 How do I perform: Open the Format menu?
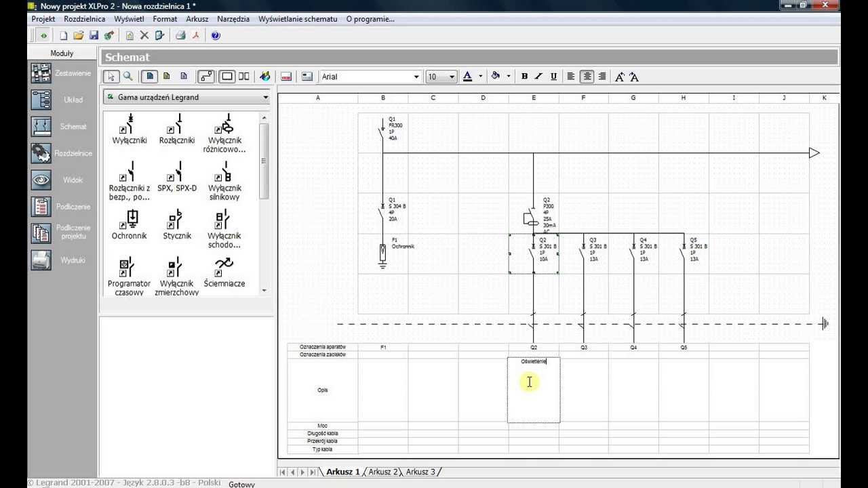[x=165, y=19]
